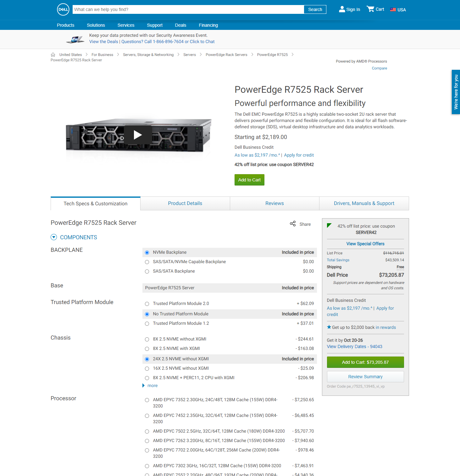Viewport: 460px width, 476px height.
Task: Switch to Product Details tab
Action: click(x=185, y=203)
